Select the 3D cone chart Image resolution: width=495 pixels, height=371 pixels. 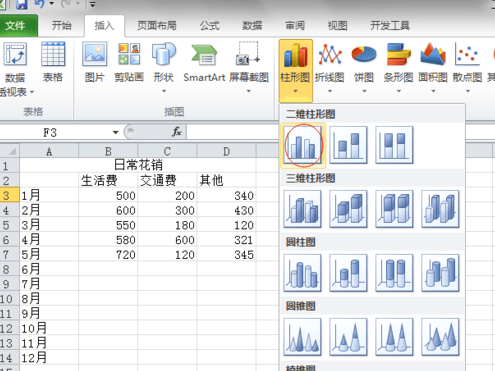tap(440, 337)
